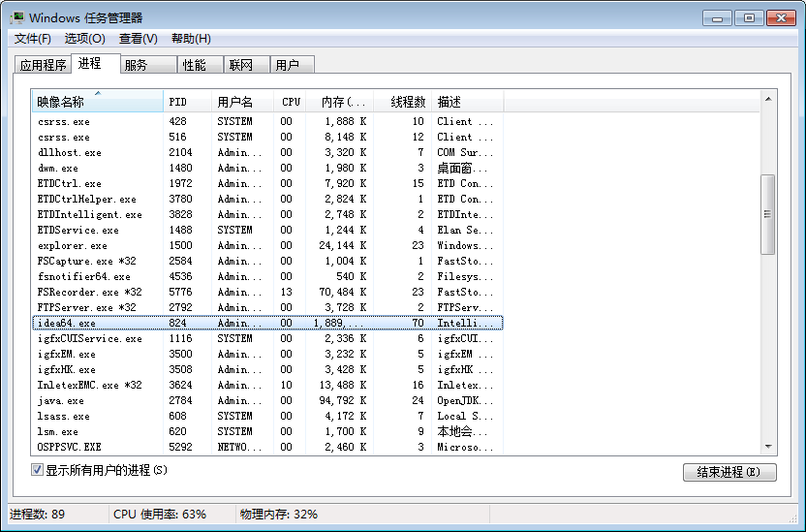Select the 进程 tab
Image resolution: width=806 pixels, height=532 pixels.
[96, 63]
